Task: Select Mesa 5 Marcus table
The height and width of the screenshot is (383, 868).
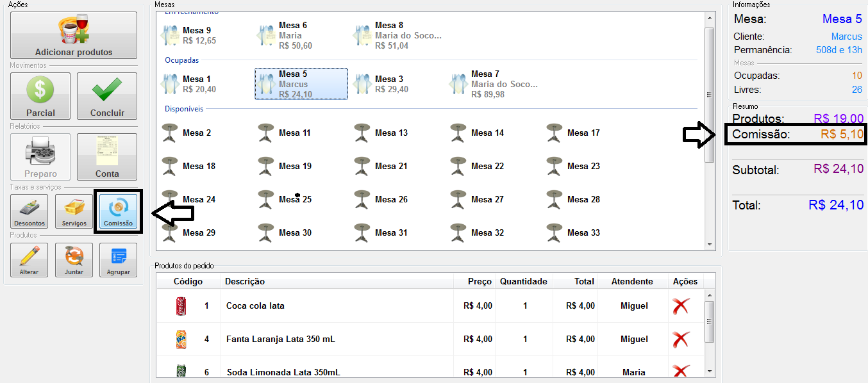Action: [x=301, y=84]
